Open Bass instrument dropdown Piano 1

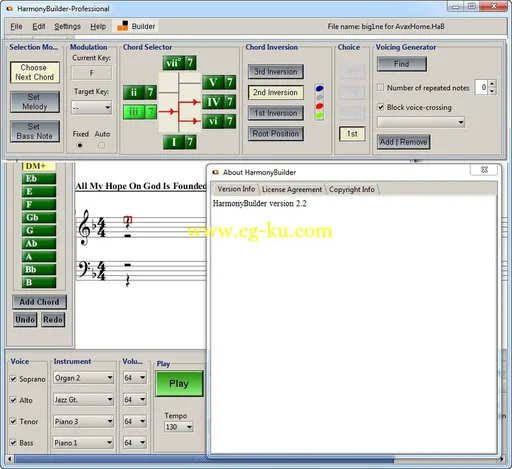83,443
